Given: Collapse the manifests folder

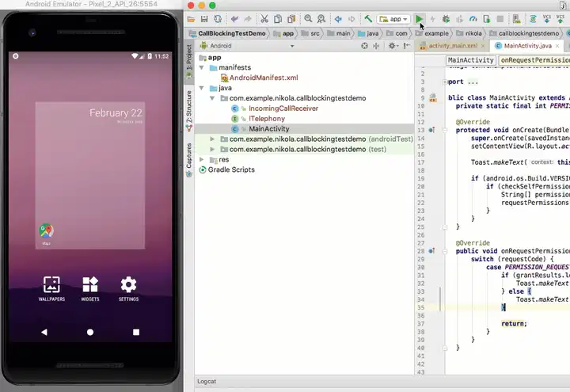Looking at the screenshot, I should tap(202, 68).
